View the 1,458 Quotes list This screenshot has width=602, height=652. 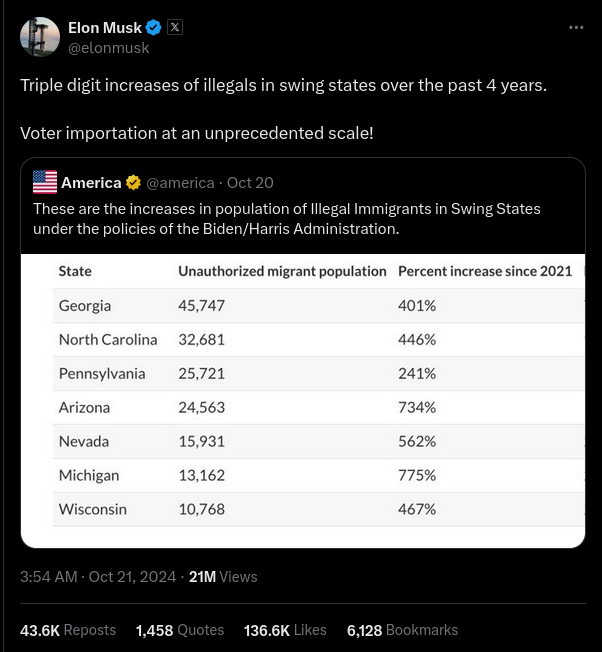[x=180, y=630]
